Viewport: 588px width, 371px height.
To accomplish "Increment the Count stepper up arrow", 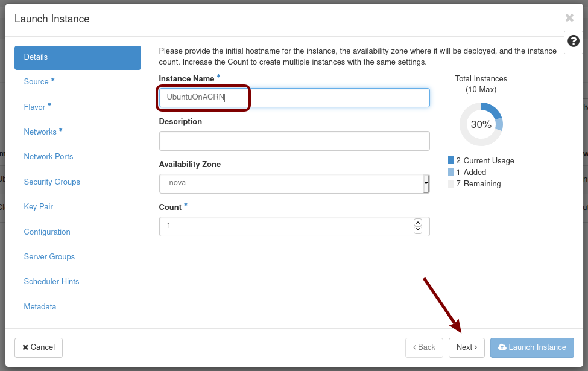I will (418, 223).
